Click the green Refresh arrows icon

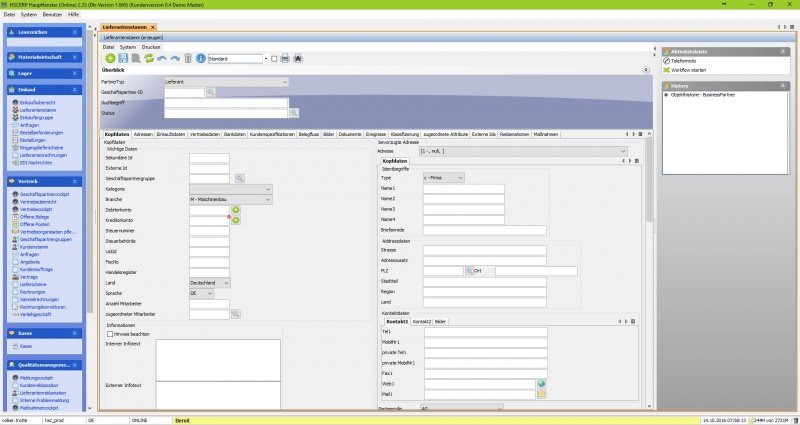[x=149, y=59]
